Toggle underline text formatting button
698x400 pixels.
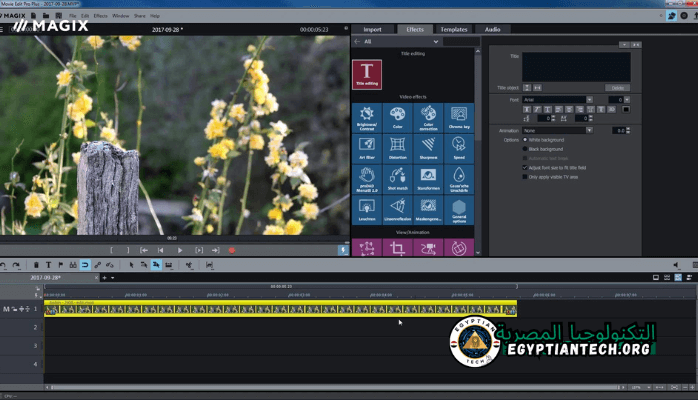click(548, 109)
